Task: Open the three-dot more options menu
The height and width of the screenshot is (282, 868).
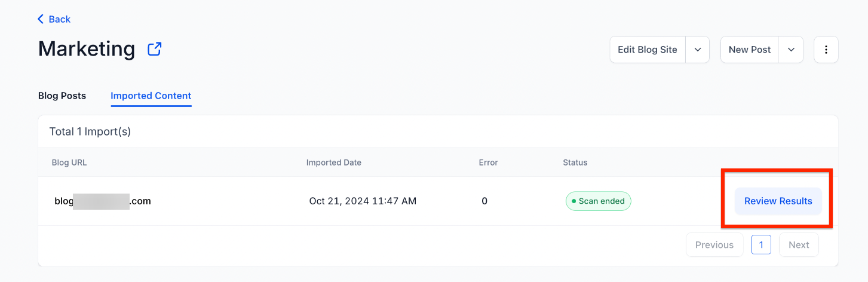Action: tap(826, 50)
